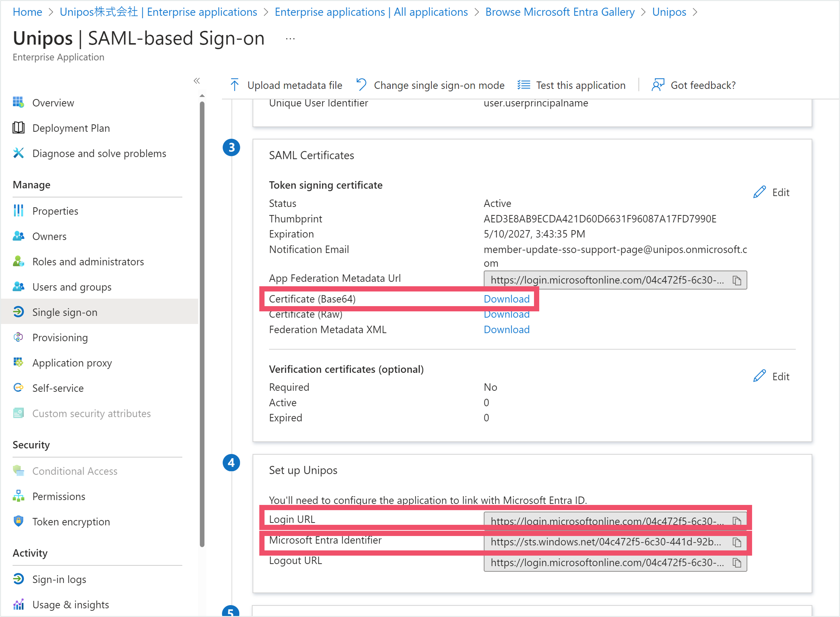Click the expiration value 5/10/2027, 3:43:35 PM

pos(534,234)
